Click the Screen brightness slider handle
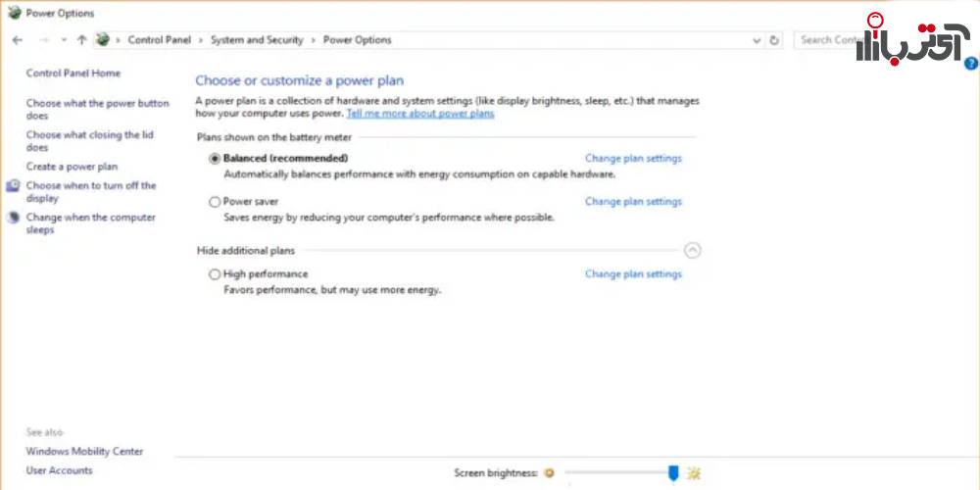 (673, 473)
